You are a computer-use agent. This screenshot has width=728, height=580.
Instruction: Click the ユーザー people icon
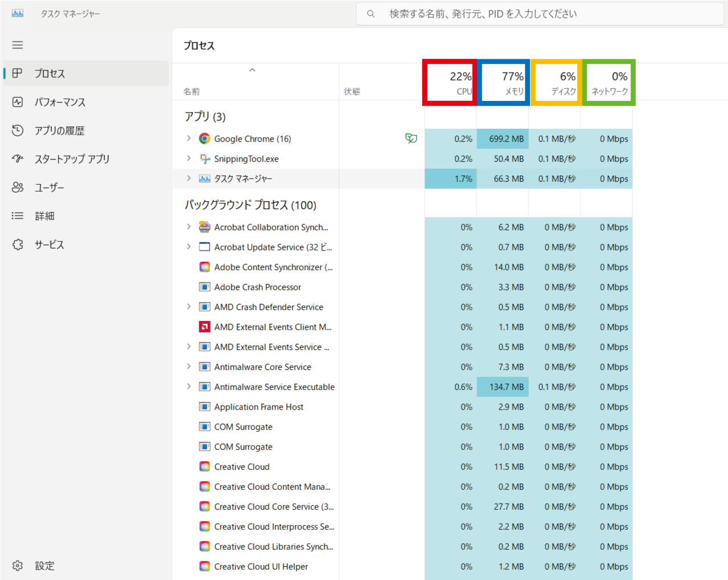[18, 187]
